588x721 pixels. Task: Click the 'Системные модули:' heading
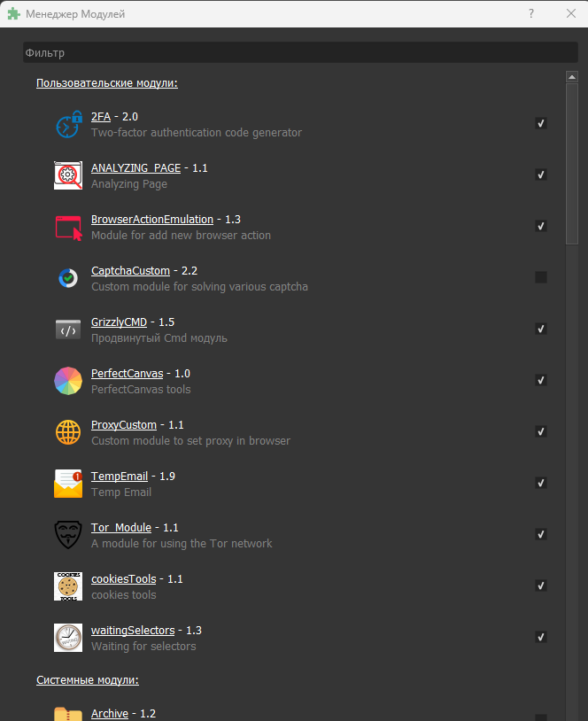88,680
